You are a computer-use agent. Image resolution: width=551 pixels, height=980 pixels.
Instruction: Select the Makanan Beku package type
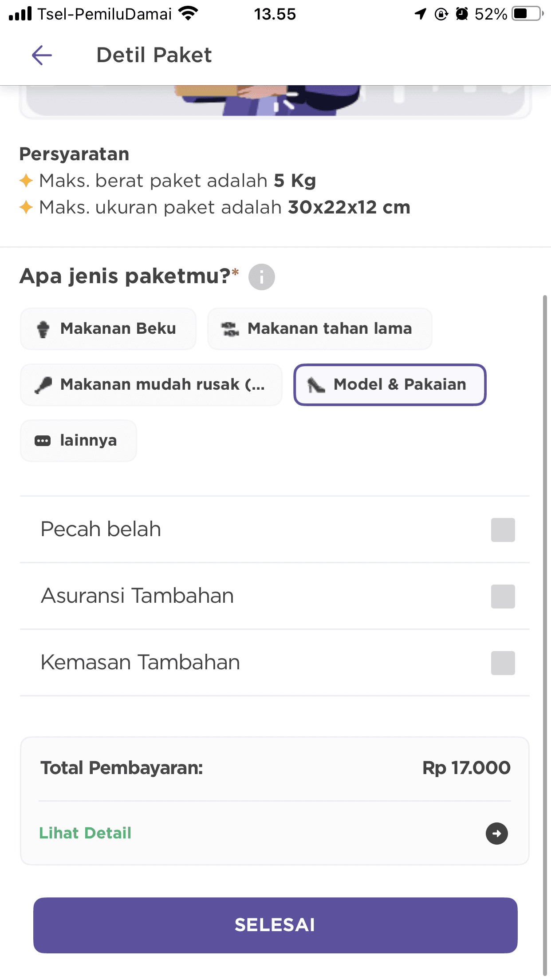coord(108,329)
